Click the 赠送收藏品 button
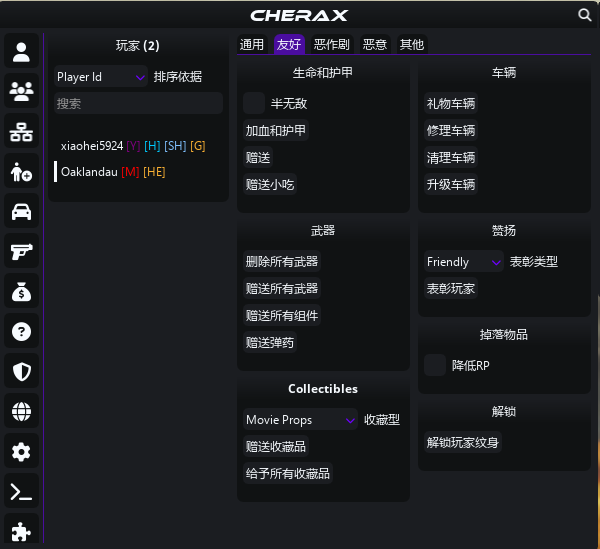 pyautogui.click(x=276, y=446)
